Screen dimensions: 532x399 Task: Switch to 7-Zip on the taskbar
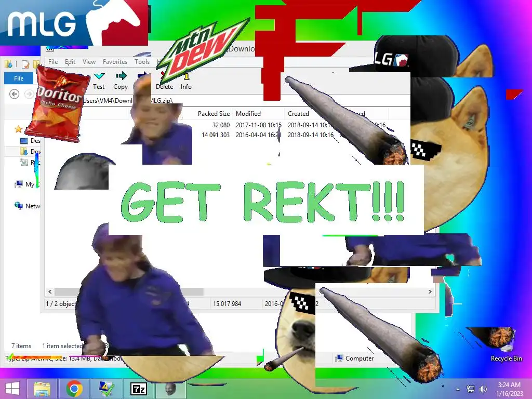[138, 389]
